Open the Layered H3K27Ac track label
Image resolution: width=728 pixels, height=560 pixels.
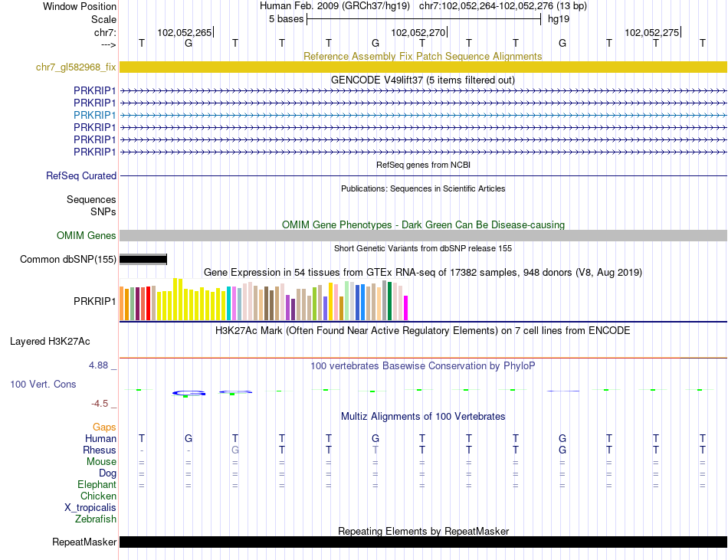click(50, 341)
